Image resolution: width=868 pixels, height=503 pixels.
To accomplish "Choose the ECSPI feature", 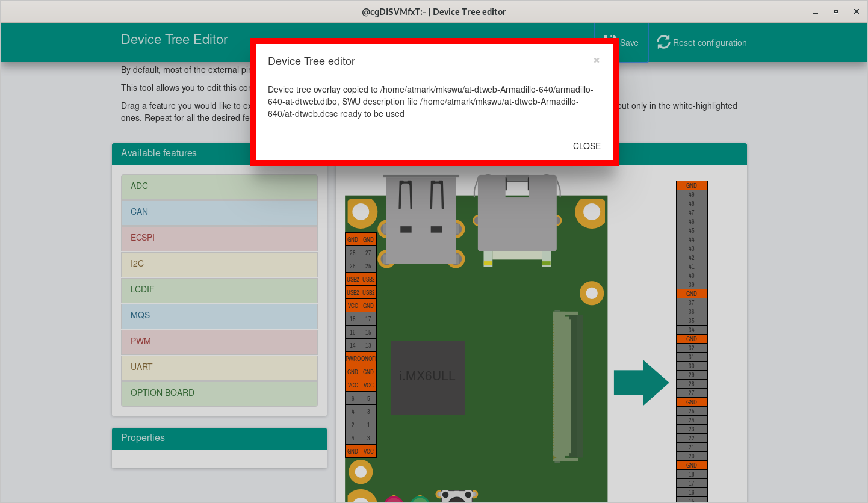I will [219, 238].
